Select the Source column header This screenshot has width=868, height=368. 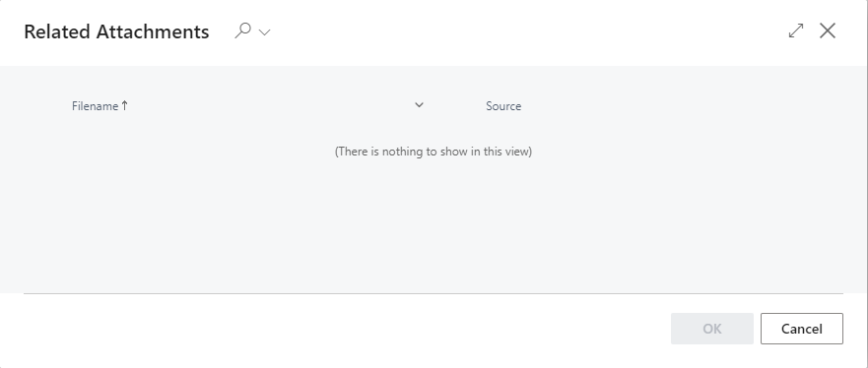click(x=503, y=106)
